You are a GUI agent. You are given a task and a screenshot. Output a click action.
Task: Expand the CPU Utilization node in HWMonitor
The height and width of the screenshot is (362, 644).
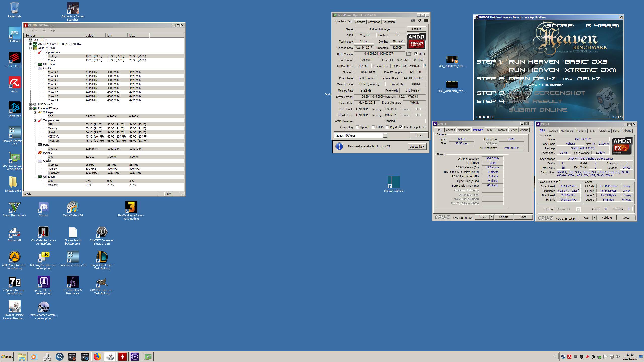35,64
